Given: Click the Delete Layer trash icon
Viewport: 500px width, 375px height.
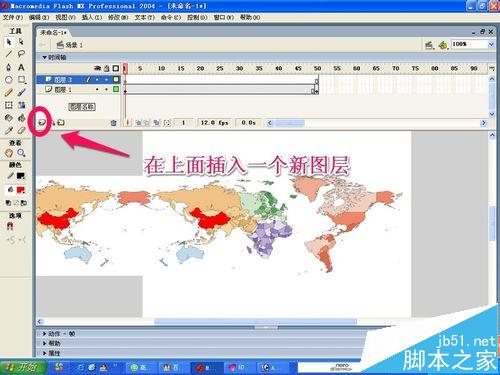Looking at the screenshot, I should pos(113,123).
